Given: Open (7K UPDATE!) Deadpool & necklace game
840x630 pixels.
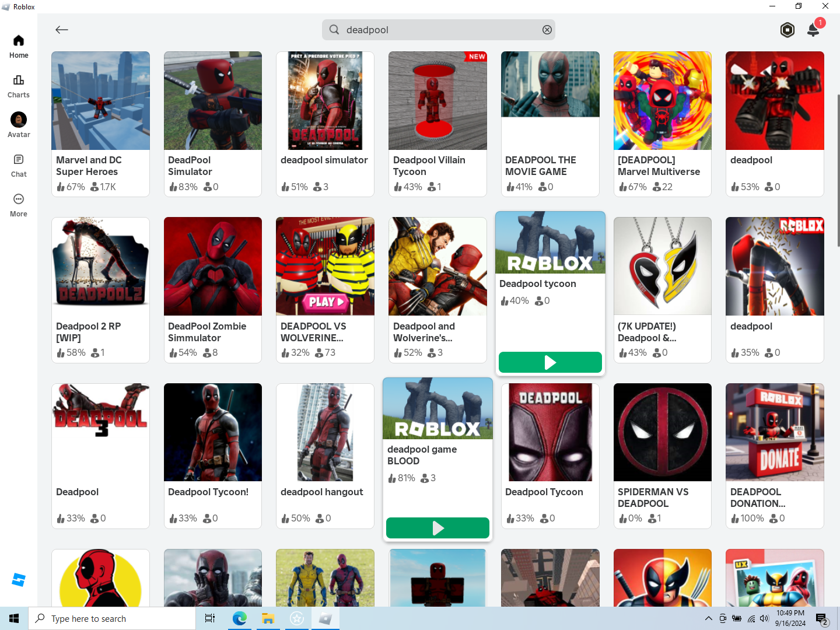Looking at the screenshot, I should pyautogui.click(x=663, y=290).
